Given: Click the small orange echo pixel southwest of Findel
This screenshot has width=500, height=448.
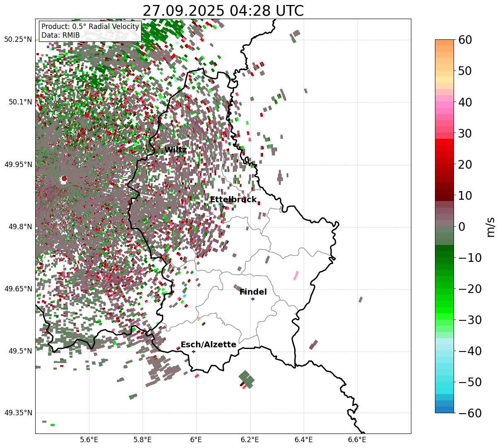Looking at the screenshot, I should (x=199, y=319).
